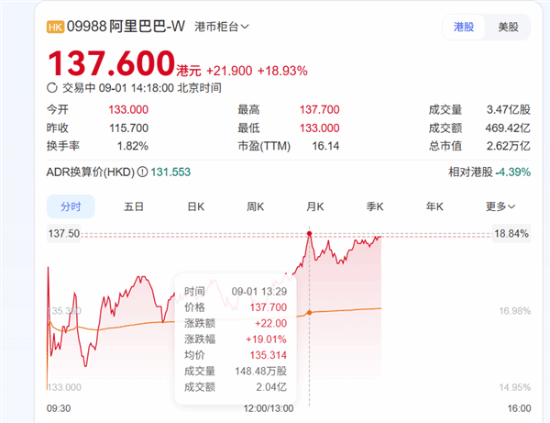Screen dimensions: 550x423
Task: Select the 日K chart tab
Action: (x=196, y=207)
